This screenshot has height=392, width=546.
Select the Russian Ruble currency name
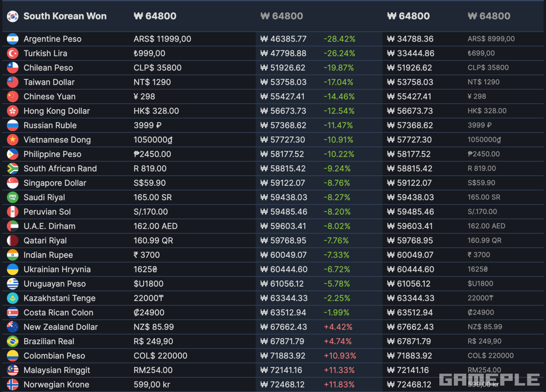click(x=50, y=125)
